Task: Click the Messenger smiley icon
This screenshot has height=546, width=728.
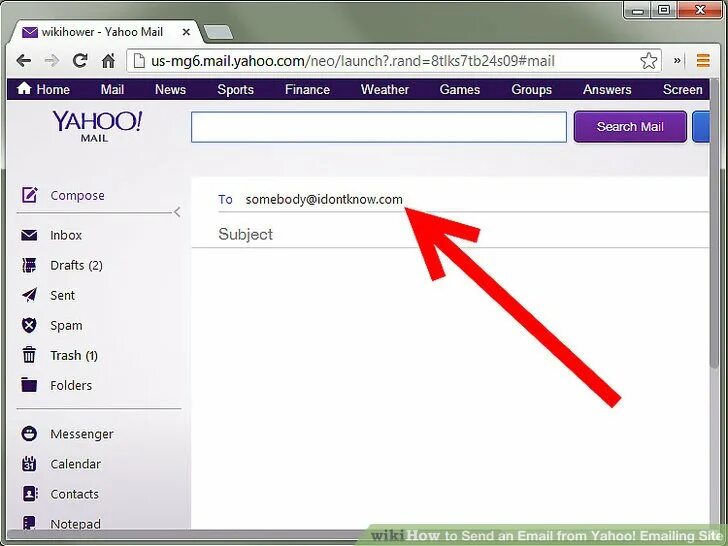Action: tap(29, 434)
